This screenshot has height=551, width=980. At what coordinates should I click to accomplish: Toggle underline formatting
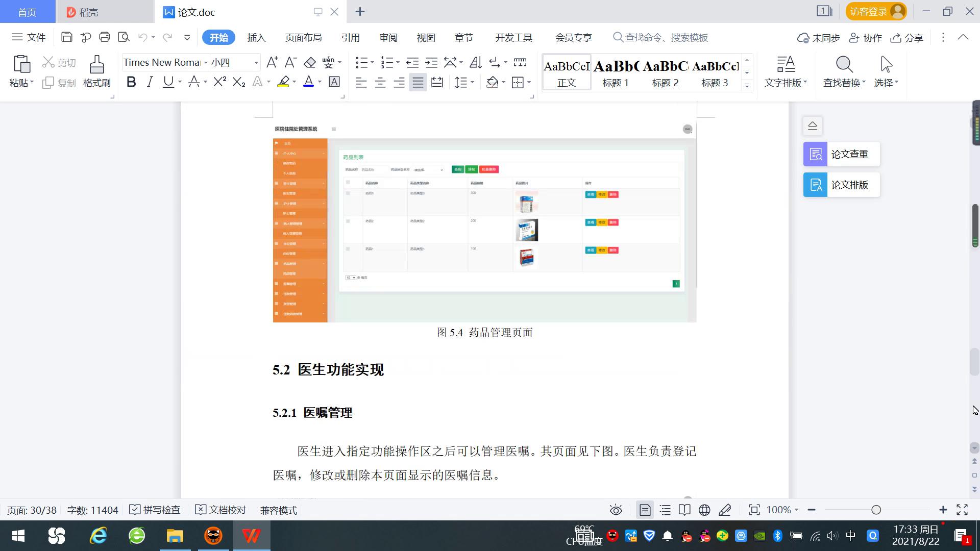point(168,82)
